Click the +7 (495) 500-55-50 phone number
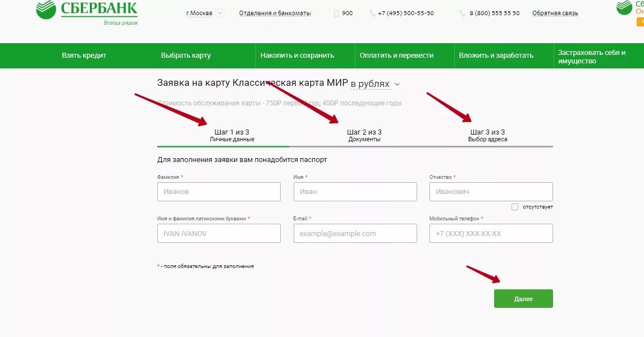Image resolution: width=644 pixels, height=337 pixels. [406, 13]
